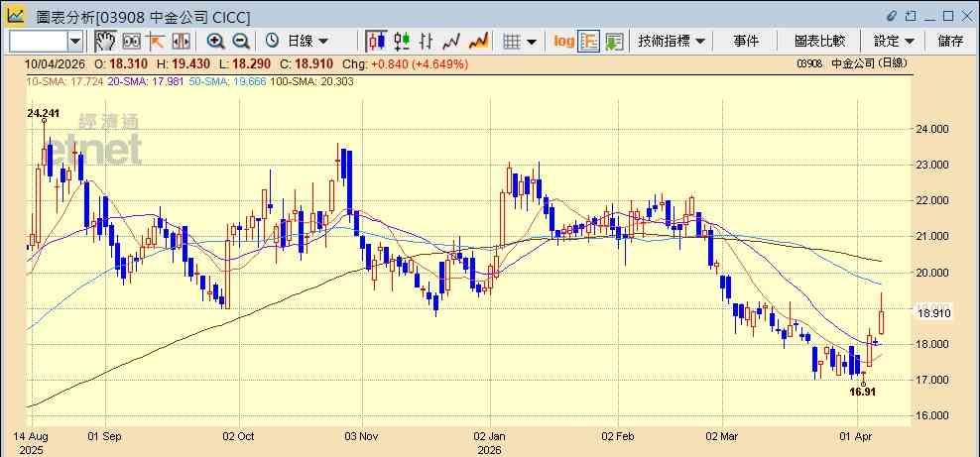Click the 50-SMA: 19.666 label
This screenshot has width=980, height=457.
226,81
